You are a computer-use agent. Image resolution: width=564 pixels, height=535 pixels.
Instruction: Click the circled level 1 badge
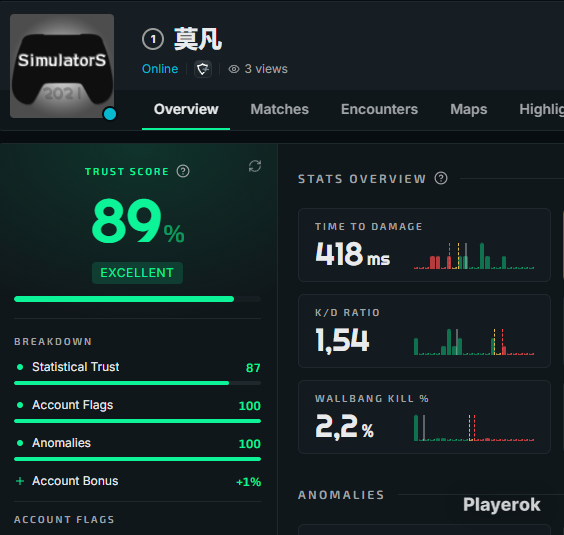point(153,39)
